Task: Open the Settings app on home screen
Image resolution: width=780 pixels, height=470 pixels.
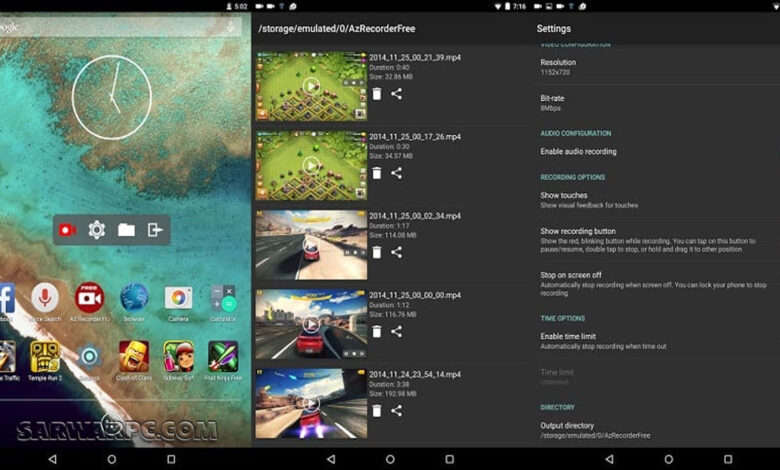Action: point(90,357)
